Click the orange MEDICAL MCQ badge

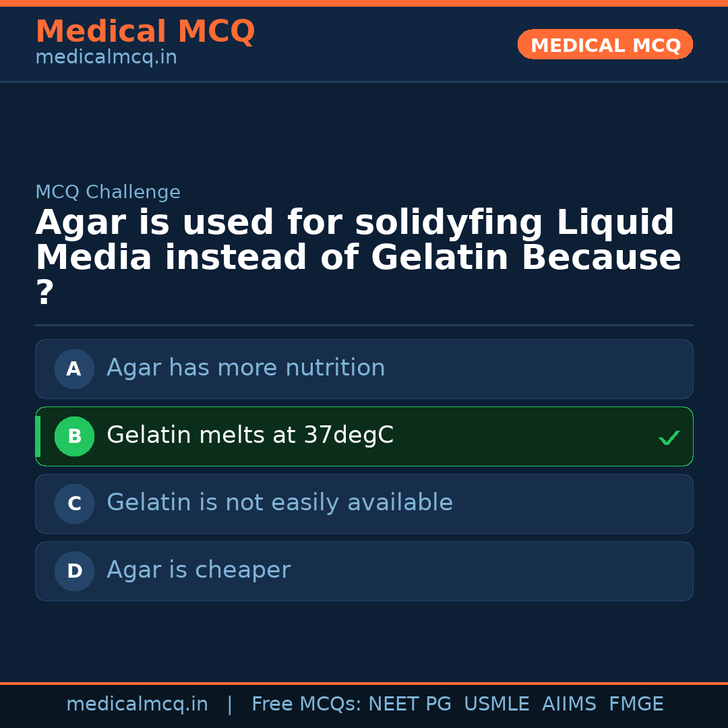click(605, 44)
